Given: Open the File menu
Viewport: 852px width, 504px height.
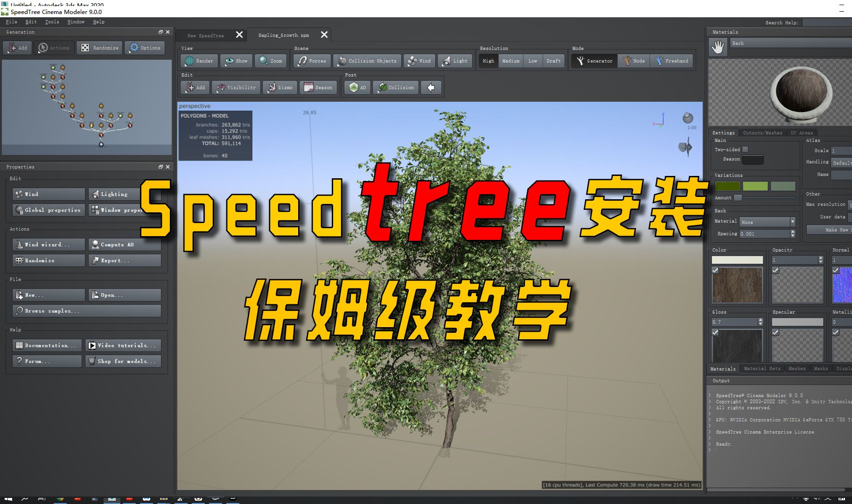Looking at the screenshot, I should (12, 21).
